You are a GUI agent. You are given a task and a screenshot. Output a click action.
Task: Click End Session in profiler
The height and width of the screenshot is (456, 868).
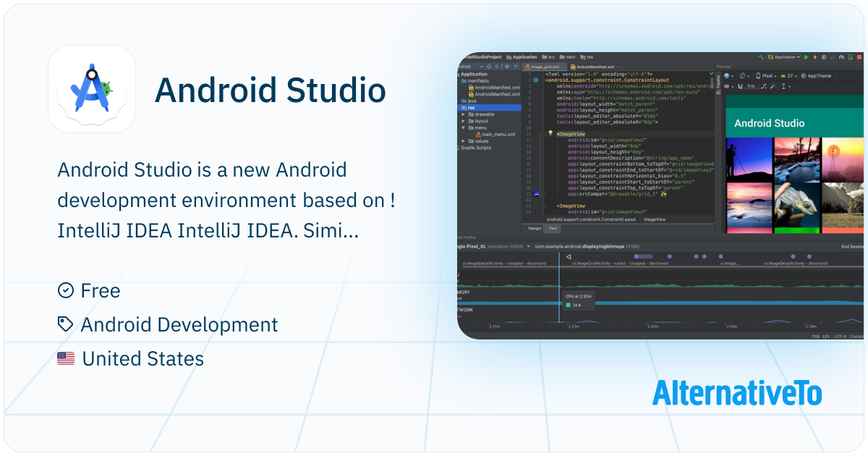pyautogui.click(x=853, y=246)
